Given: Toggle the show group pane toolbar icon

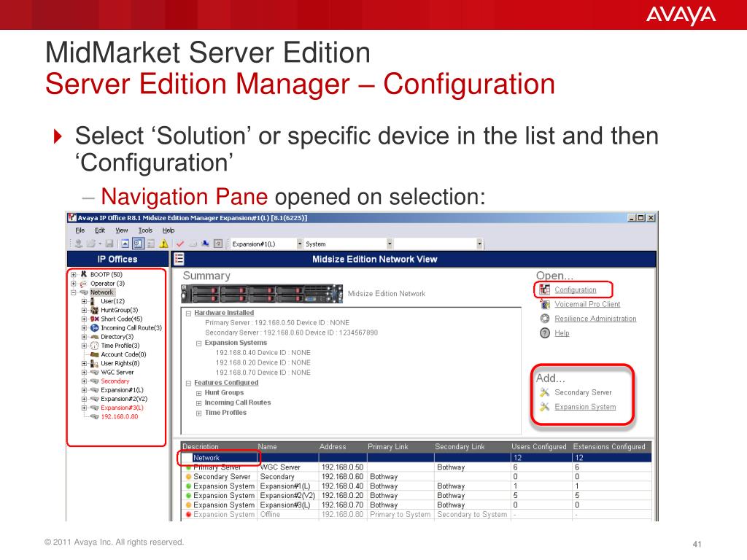Looking at the screenshot, I should click(x=150, y=244).
